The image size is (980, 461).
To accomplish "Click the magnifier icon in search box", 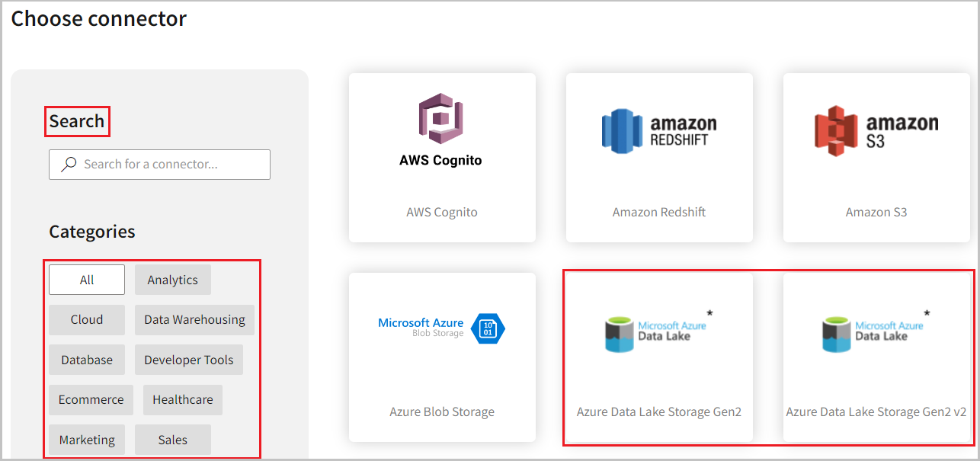I will (x=69, y=164).
